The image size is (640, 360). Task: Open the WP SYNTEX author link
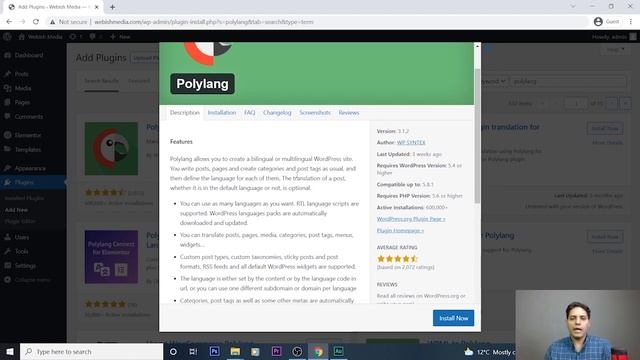click(x=411, y=142)
